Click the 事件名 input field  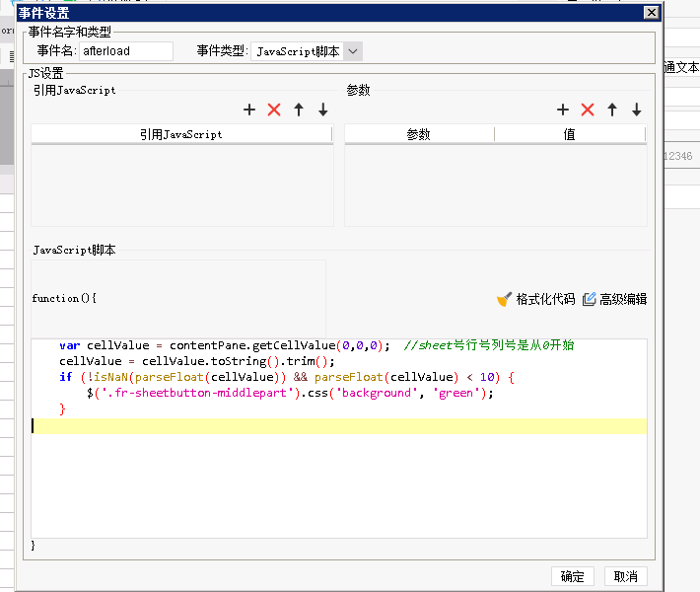125,51
